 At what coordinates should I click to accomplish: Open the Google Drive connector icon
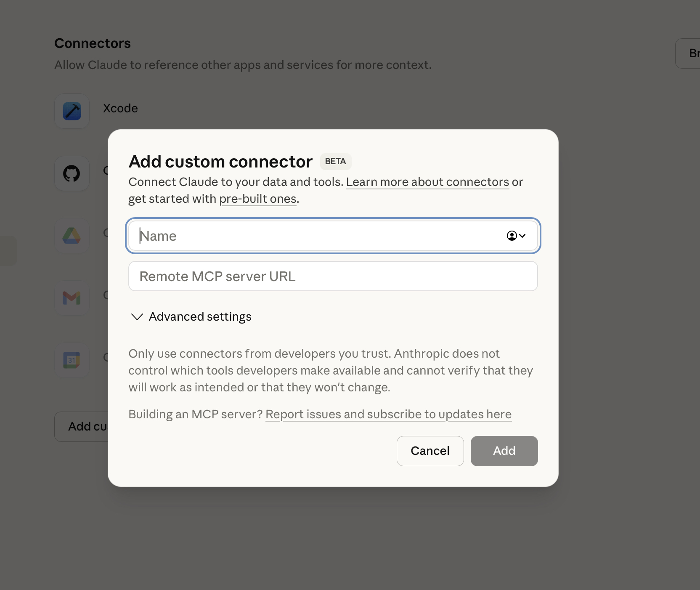tap(72, 235)
